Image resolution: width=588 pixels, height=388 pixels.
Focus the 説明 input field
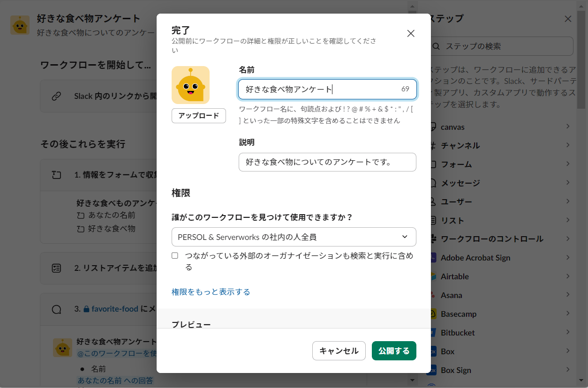(327, 162)
